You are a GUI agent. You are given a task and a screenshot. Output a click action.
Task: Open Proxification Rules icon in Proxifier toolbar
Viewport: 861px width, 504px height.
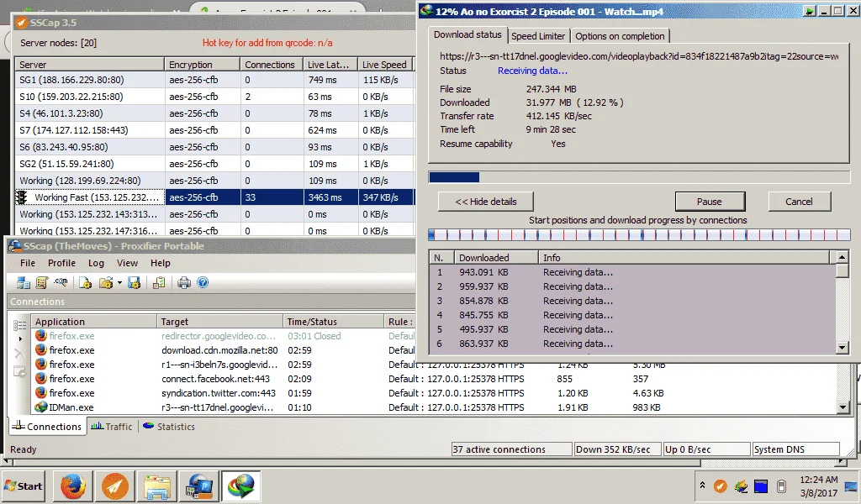click(x=42, y=282)
